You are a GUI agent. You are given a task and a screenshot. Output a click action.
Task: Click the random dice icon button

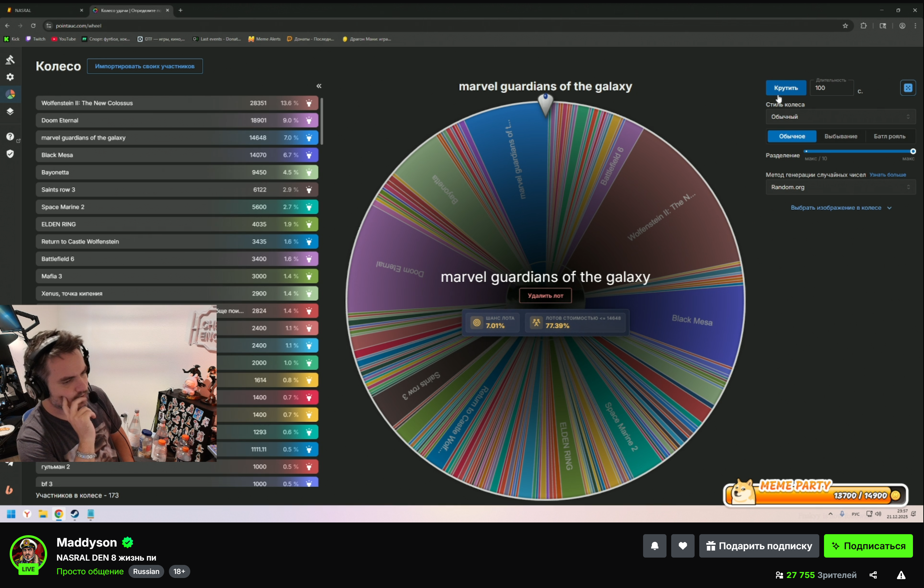point(908,88)
